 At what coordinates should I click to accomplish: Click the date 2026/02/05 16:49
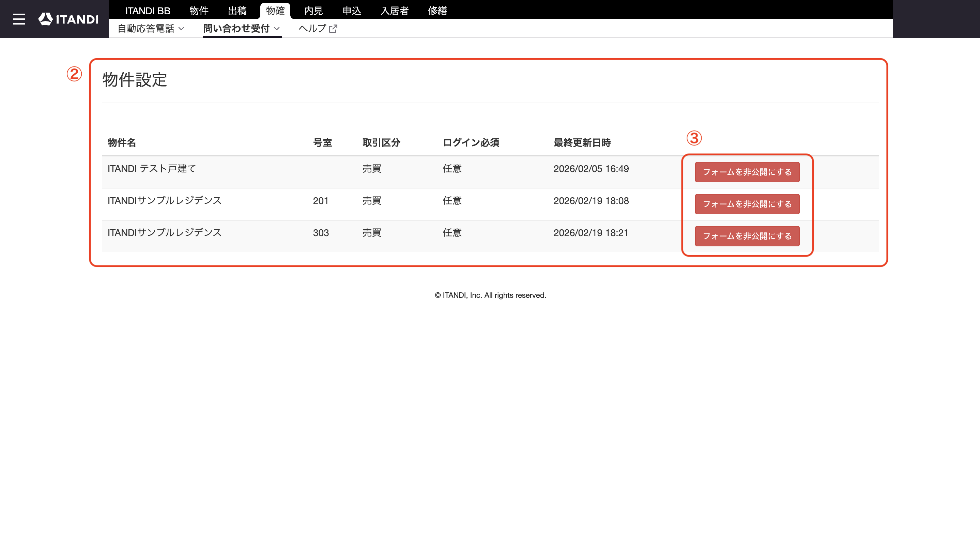(591, 169)
